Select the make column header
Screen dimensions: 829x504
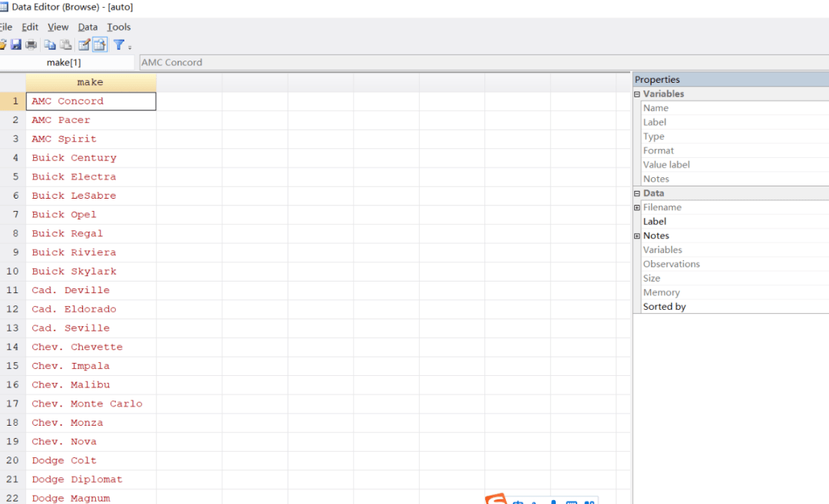tap(91, 82)
